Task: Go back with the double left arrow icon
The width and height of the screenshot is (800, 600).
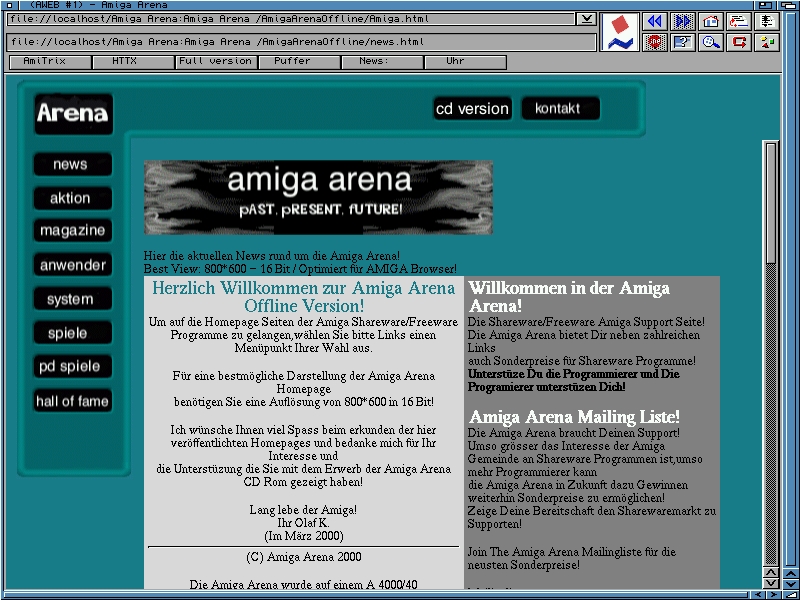Action: [x=655, y=21]
